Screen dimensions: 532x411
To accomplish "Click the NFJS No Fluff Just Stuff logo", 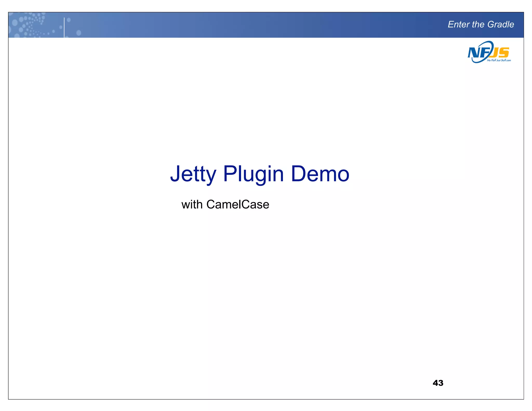I will pos(489,52).
